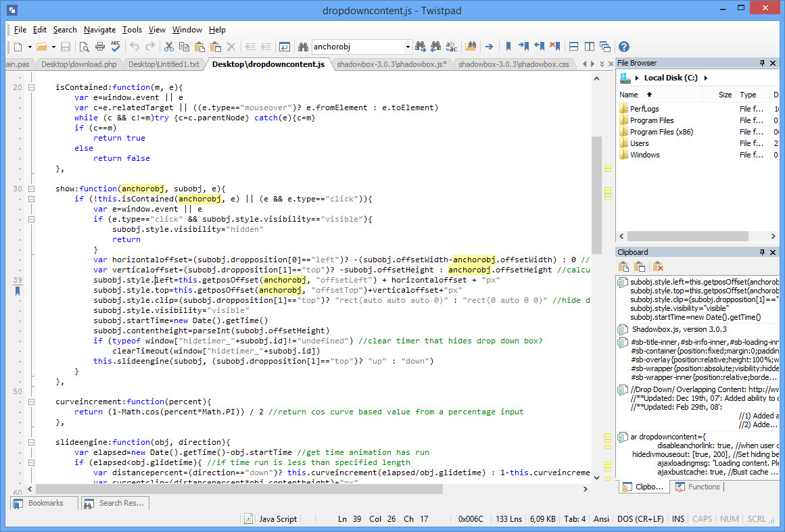785x532 pixels.
Task: Click the Cut scissors icon
Action: coord(169,47)
